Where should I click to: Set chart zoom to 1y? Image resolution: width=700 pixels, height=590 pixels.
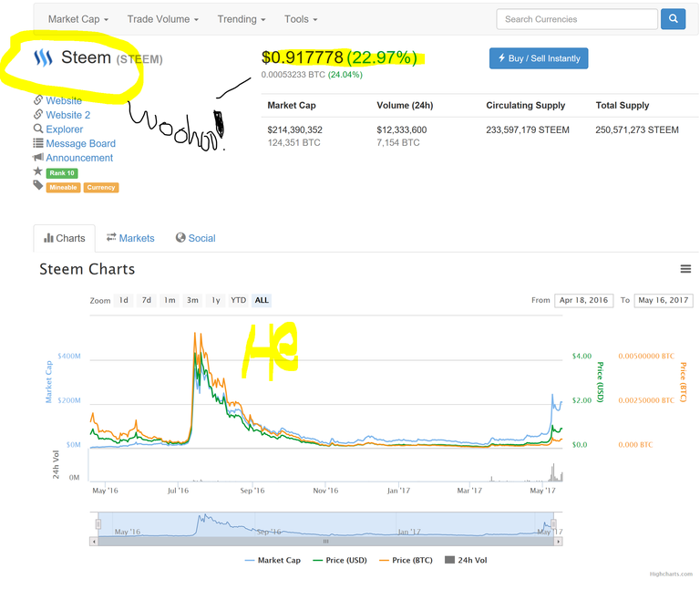pyautogui.click(x=216, y=300)
